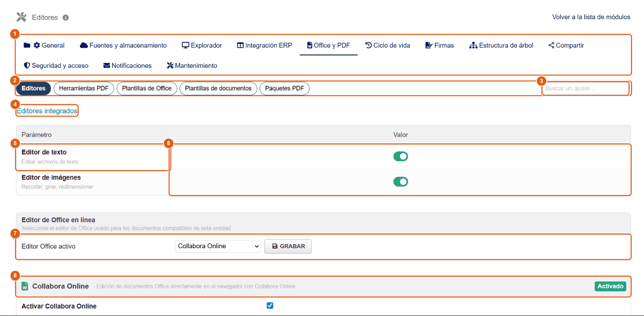Click the Editor Office activo label
644x316 pixels.
48,247
